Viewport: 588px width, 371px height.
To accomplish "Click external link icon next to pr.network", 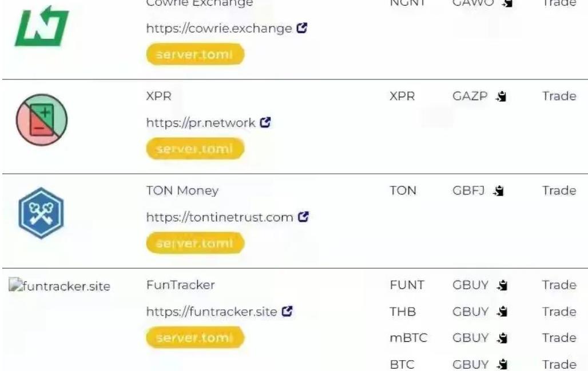I will 265,122.
